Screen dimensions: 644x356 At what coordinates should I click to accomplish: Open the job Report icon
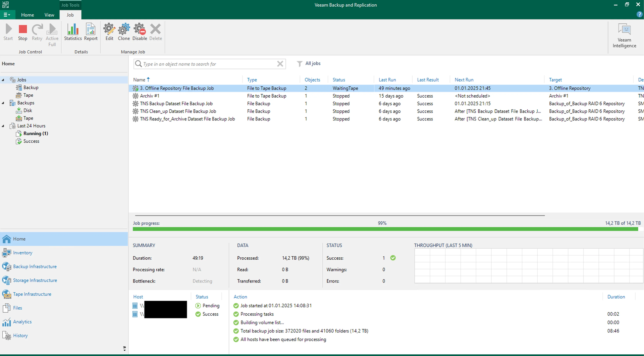pos(91,32)
